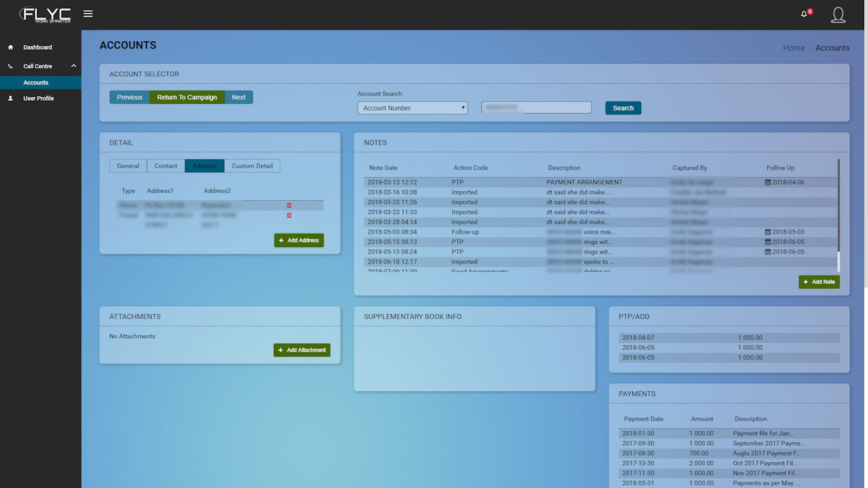Switch to the General detail tab
This screenshot has height=488, width=868.
(x=128, y=166)
